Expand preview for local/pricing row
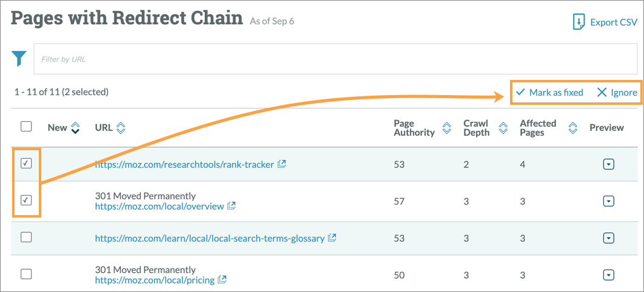Screen dimensions: 644x292 pos(609,275)
